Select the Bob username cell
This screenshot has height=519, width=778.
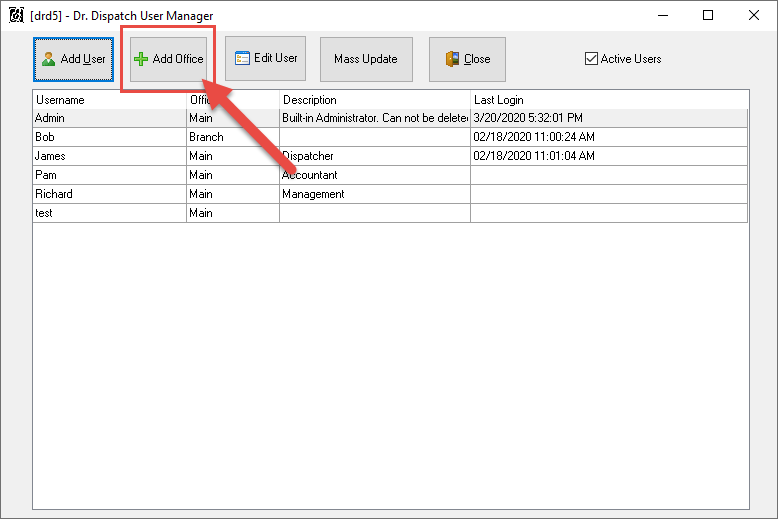[x=109, y=137]
